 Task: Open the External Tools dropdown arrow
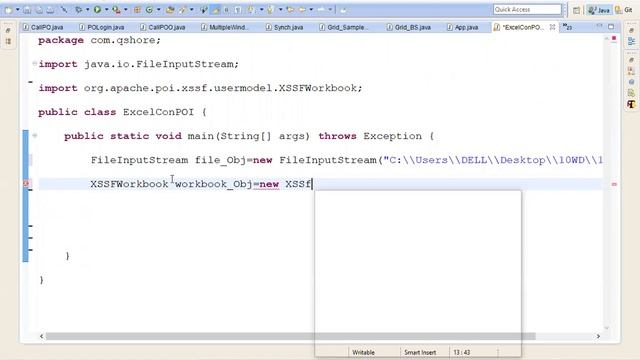pyautogui.click(x=125, y=10)
